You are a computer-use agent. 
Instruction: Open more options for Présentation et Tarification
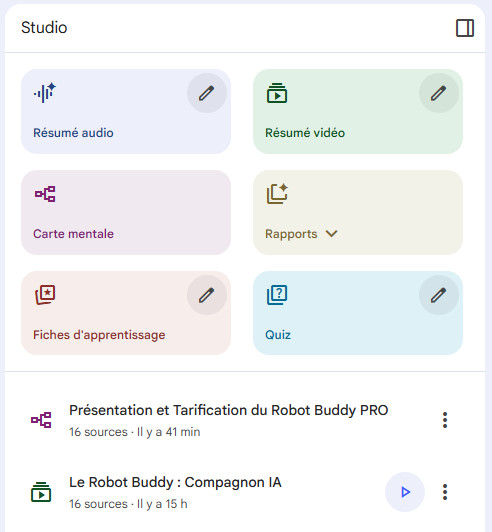pos(445,420)
